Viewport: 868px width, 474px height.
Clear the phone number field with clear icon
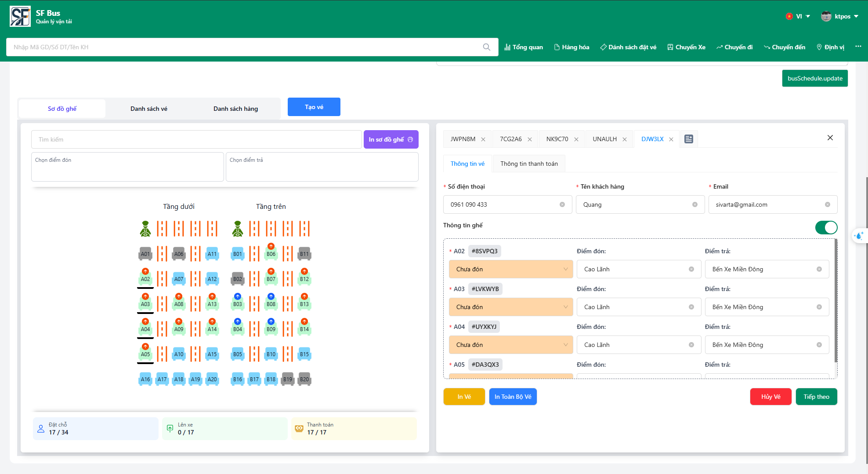pos(562,204)
